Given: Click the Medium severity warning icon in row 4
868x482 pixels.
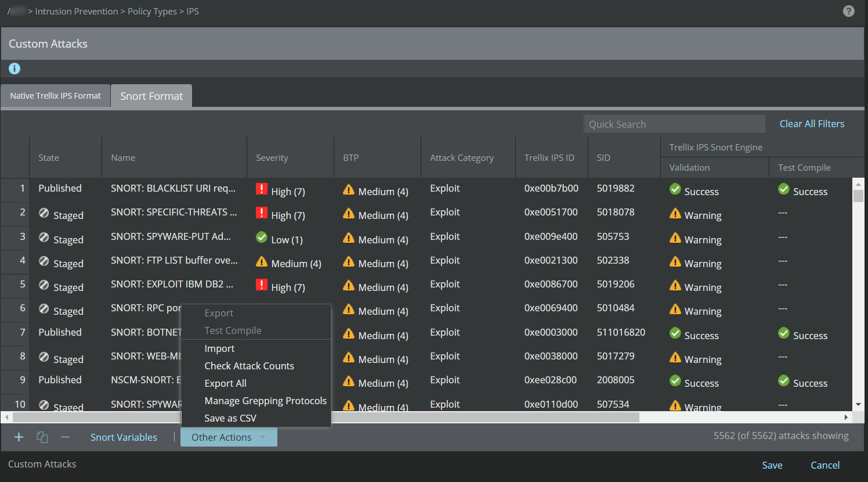Looking at the screenshot, I should (x=262, y=261).
